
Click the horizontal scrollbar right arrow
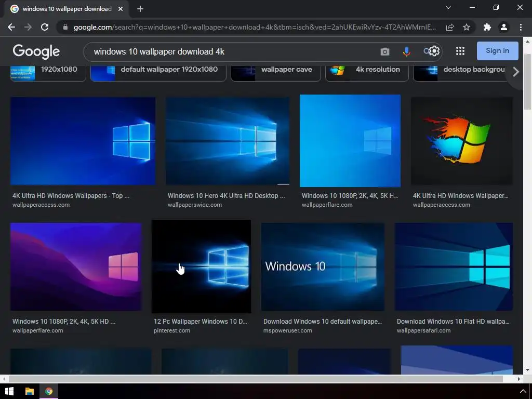519,379
